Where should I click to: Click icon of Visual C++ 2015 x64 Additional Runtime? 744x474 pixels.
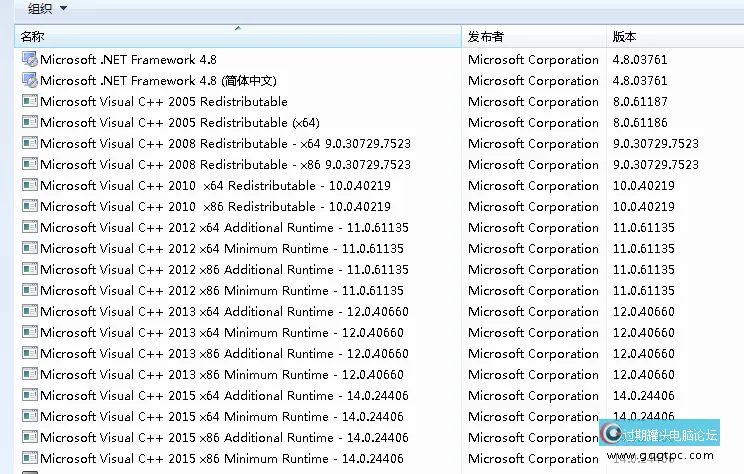pyautogui.click(x=29, y=396)
